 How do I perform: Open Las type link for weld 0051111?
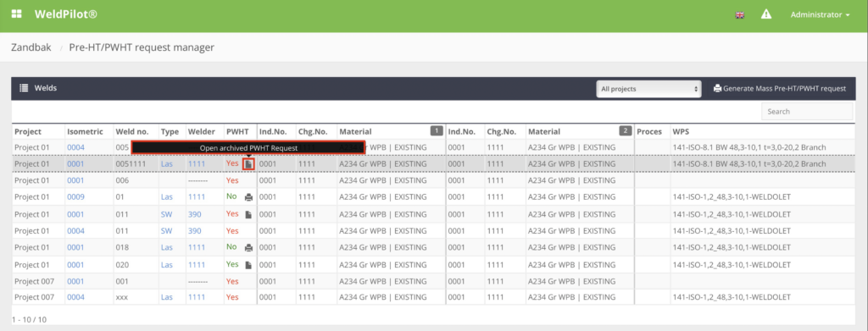point(167,164)
